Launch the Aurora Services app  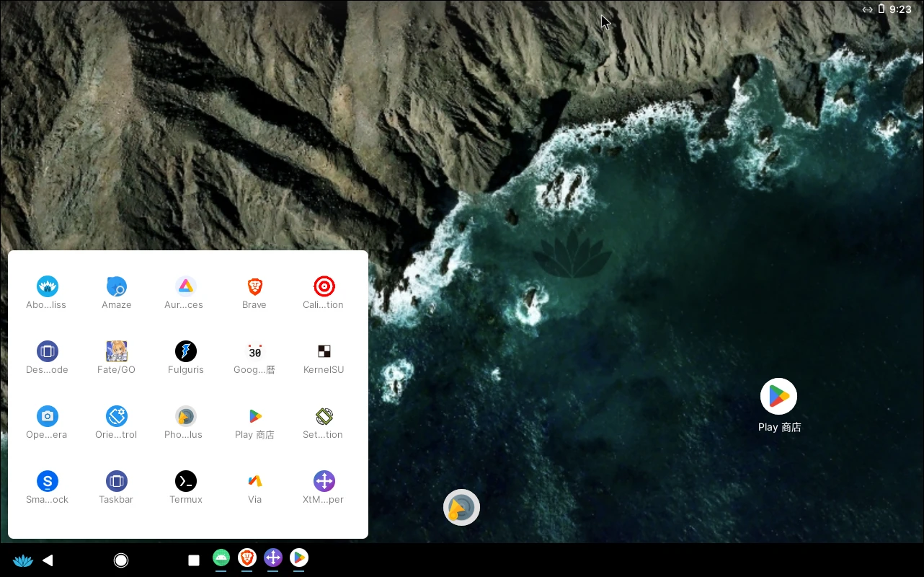tap(186, 287)
